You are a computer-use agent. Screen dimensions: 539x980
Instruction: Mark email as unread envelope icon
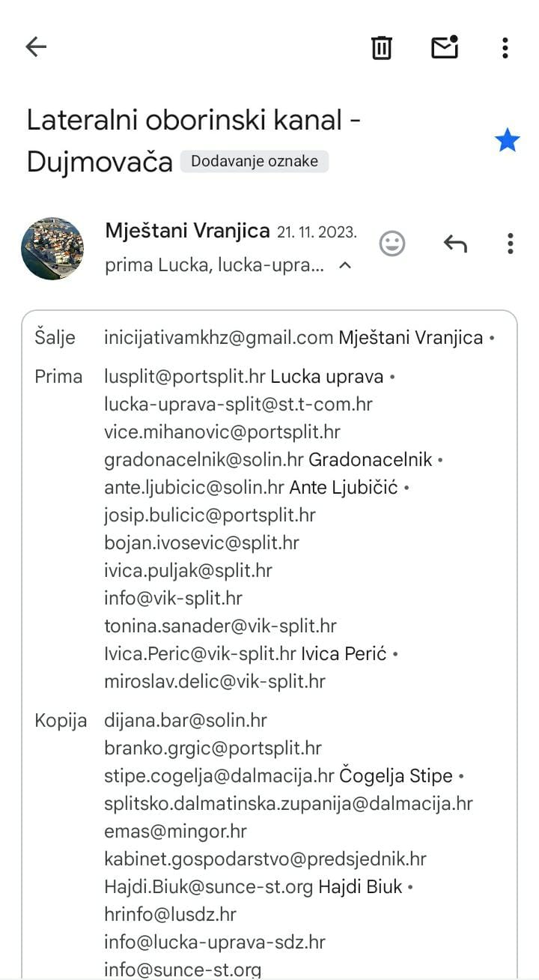(445, 47)
